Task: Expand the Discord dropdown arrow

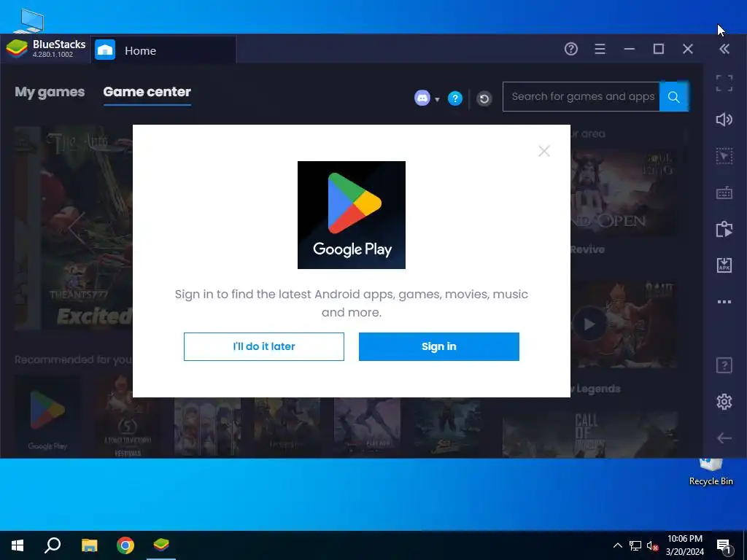Action: (437, 99)
